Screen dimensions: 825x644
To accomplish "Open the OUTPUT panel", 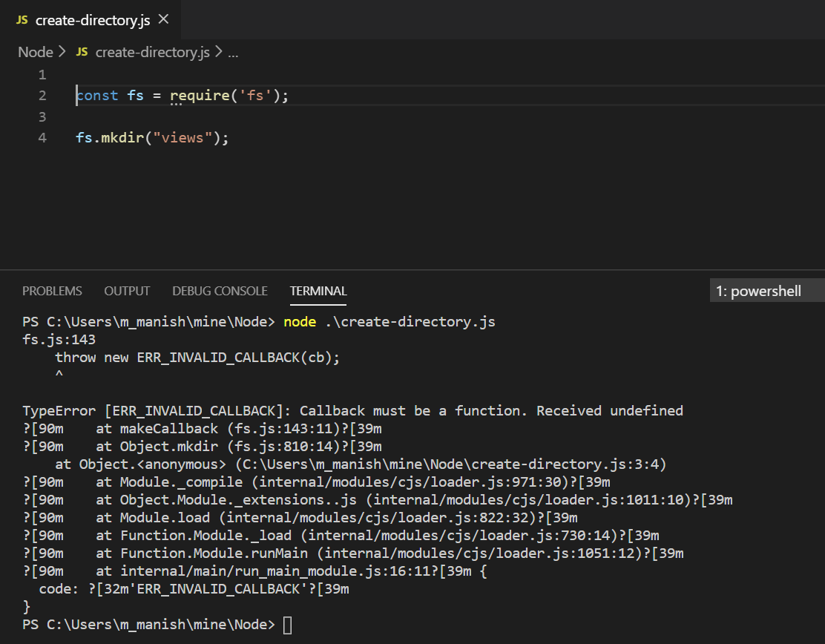I will click(x=126, y=291).
